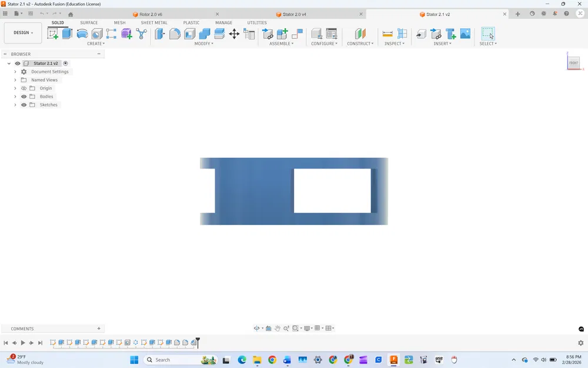The width and height of the screenshot is (588, 368).
Task: Activate the Pan hand tool
Action: pos(277,328)
